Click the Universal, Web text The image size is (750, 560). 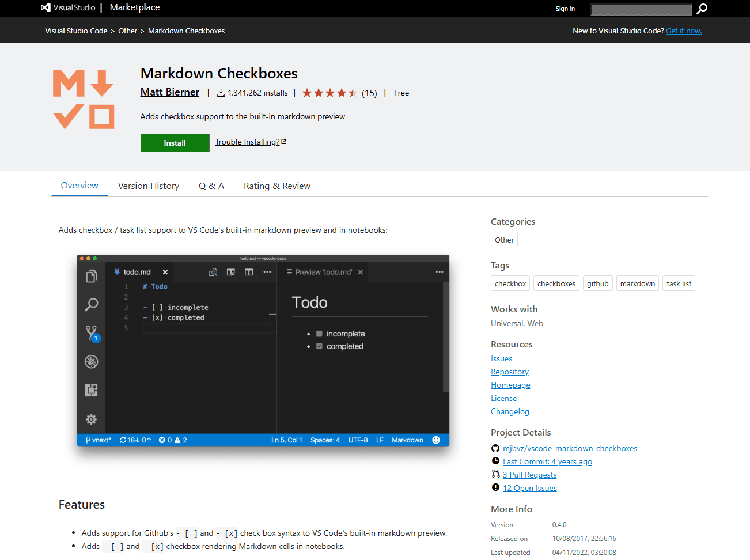pyautogui.click(x=517, y=324)
